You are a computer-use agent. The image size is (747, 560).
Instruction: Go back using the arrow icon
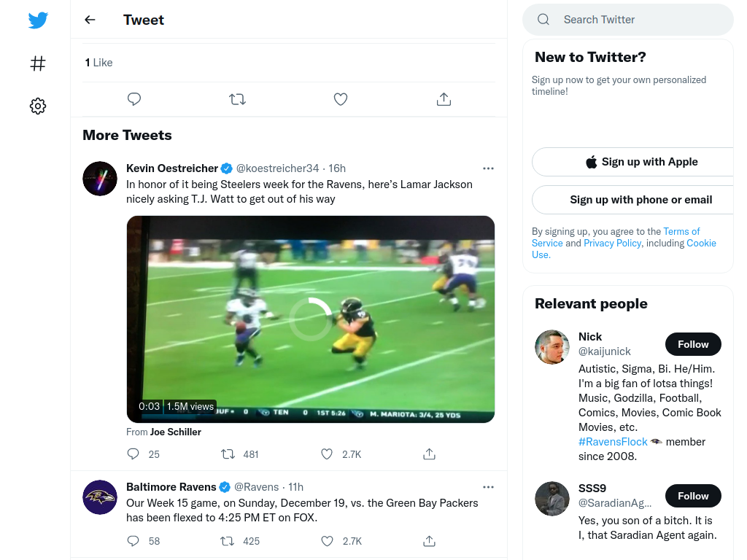point(90,20)
